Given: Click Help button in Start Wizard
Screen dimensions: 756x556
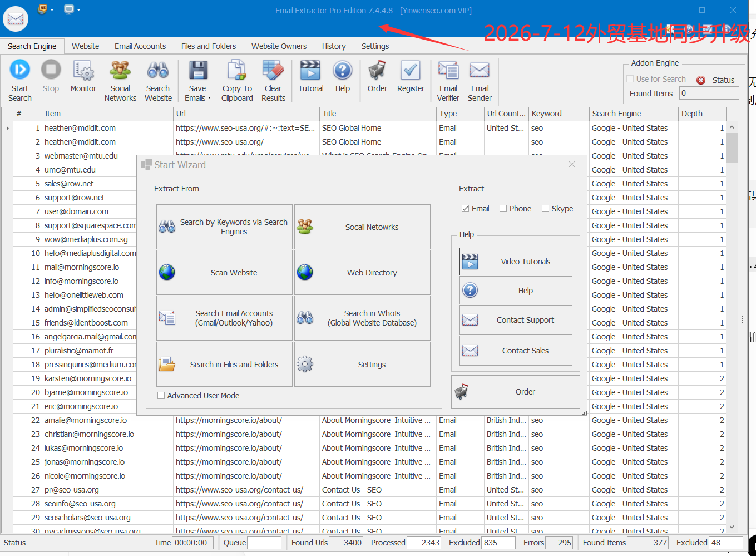Looking at the screenshot, I should pyautogui.click(x=516, y=291).
